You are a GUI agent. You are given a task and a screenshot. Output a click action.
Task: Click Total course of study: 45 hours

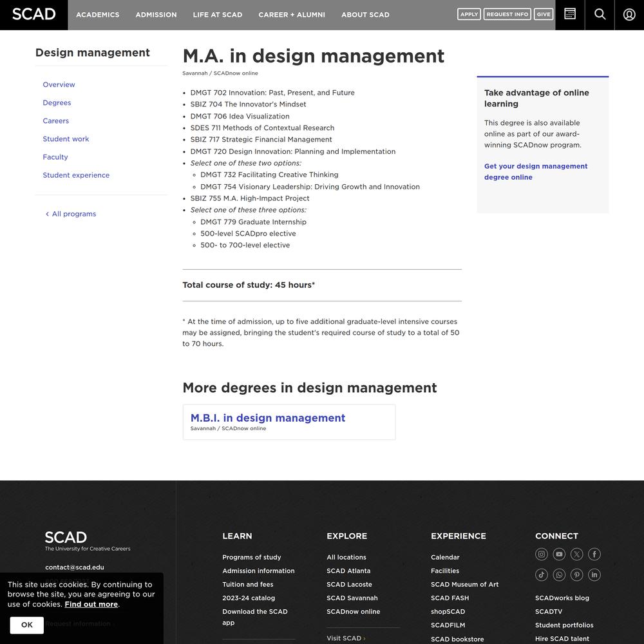click(x=249, y=285)
